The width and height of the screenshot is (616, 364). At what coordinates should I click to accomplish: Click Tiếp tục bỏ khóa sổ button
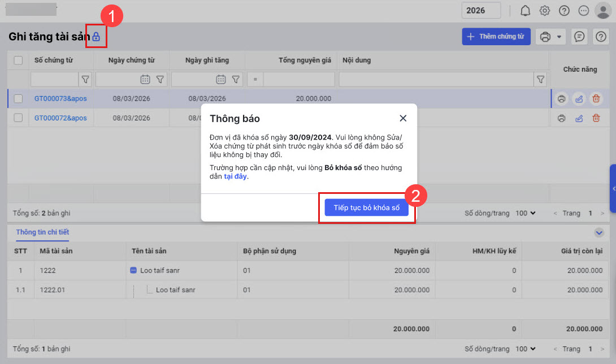tap(366, 207)
